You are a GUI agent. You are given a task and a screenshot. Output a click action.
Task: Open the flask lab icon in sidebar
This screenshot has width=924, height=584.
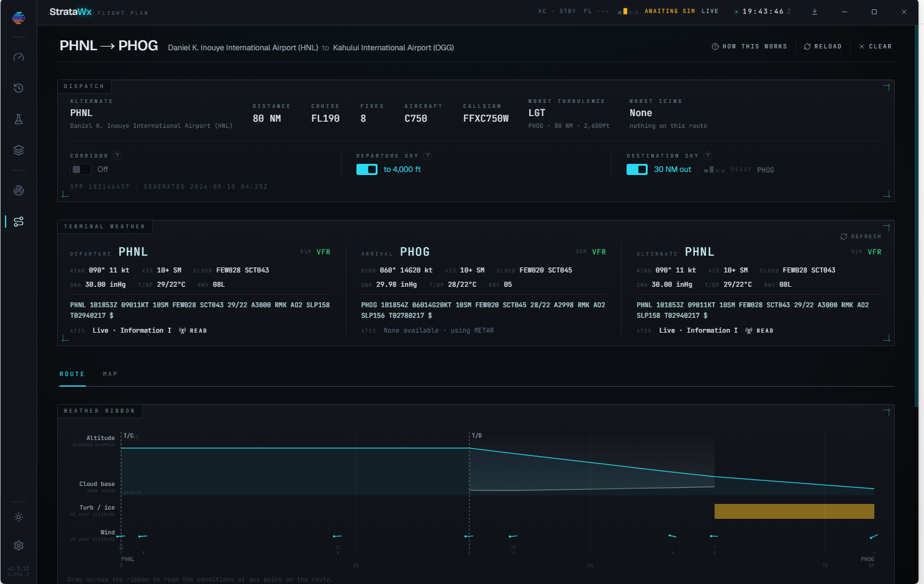point(19,119)
